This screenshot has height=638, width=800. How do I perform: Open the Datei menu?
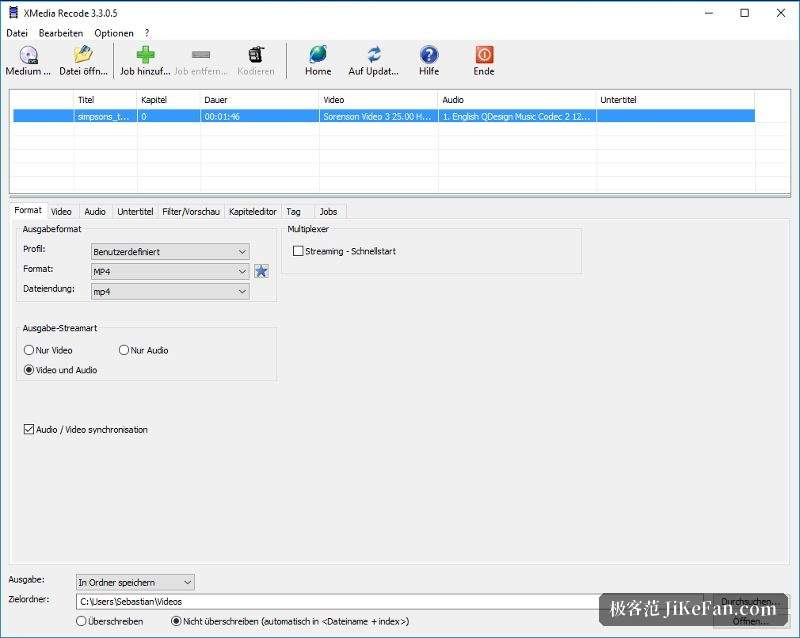[17, 33]
